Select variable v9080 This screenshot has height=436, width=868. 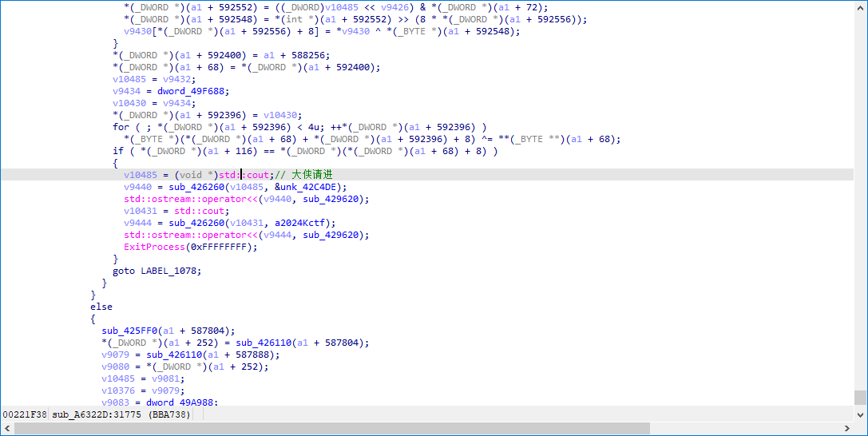point(116,367)
